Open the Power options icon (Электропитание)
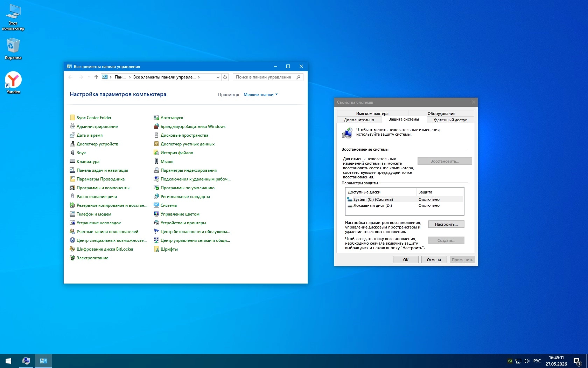The image size is (588, 368). 72,258
